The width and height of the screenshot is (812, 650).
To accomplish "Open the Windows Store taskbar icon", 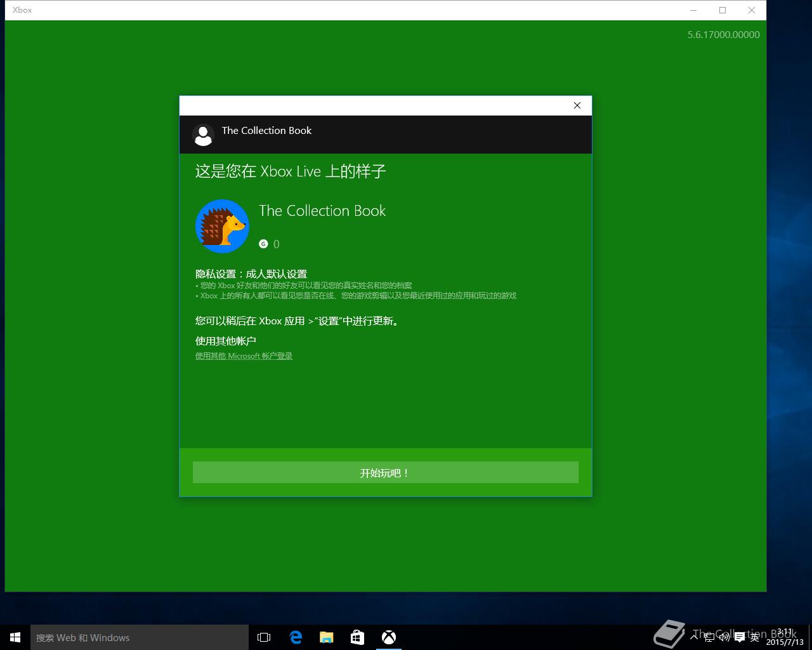I will (358, 637).
